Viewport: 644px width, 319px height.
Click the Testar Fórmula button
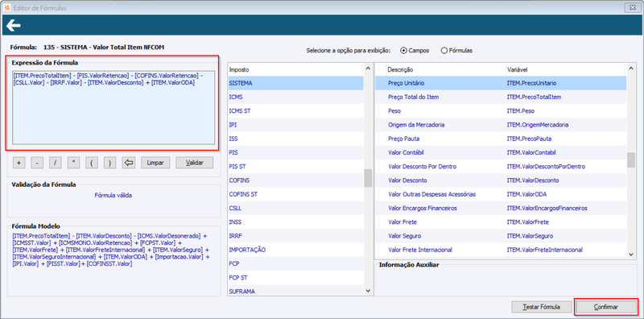pyautogui.click(x=541, y=307)
